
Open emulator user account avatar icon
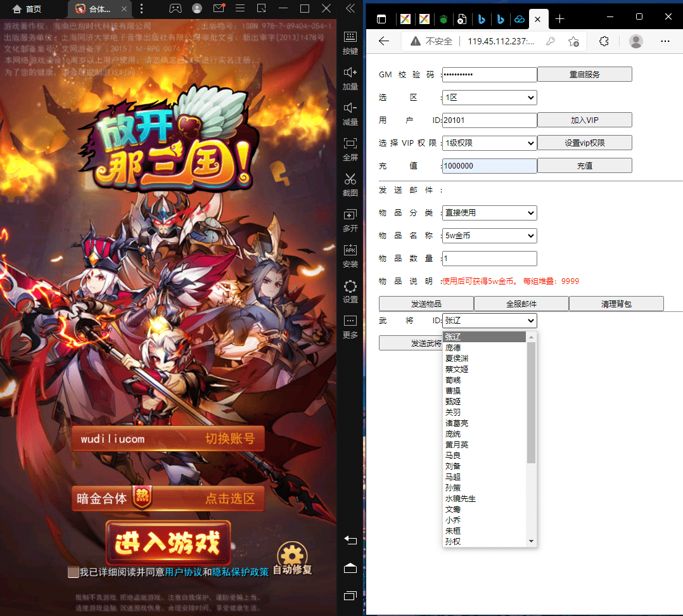[197, 8]
